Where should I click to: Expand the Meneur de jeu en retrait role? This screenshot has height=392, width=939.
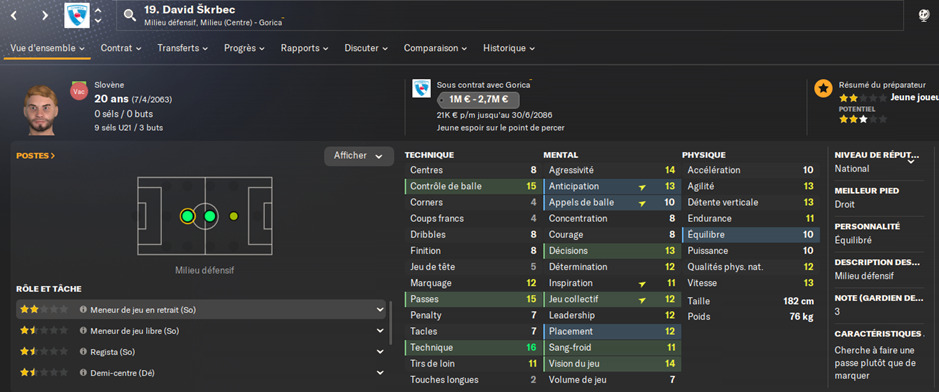380,310
